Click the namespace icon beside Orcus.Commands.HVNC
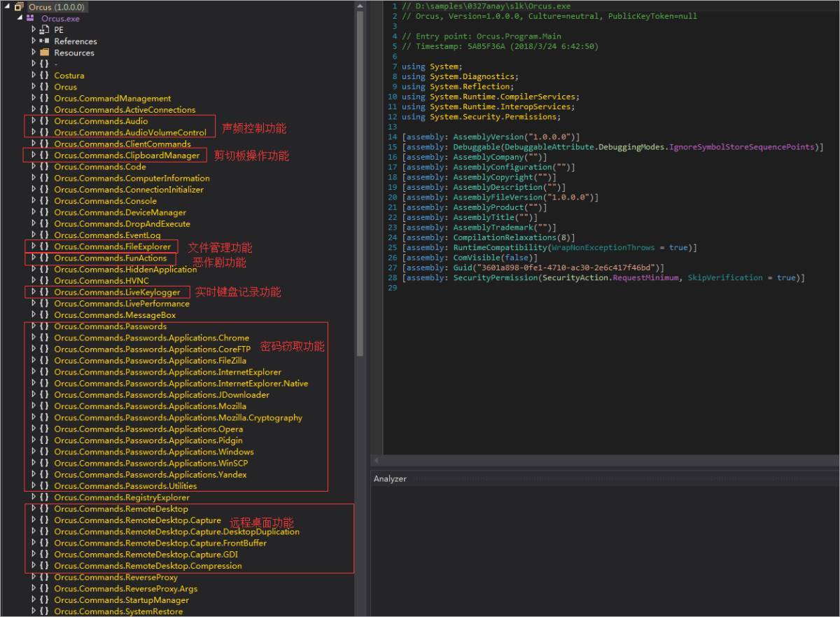 click(x=45, y=281)
